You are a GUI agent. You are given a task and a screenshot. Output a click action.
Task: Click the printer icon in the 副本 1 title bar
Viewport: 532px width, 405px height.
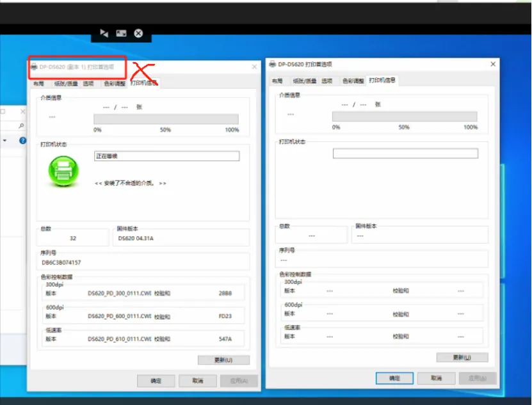[34, 67]
